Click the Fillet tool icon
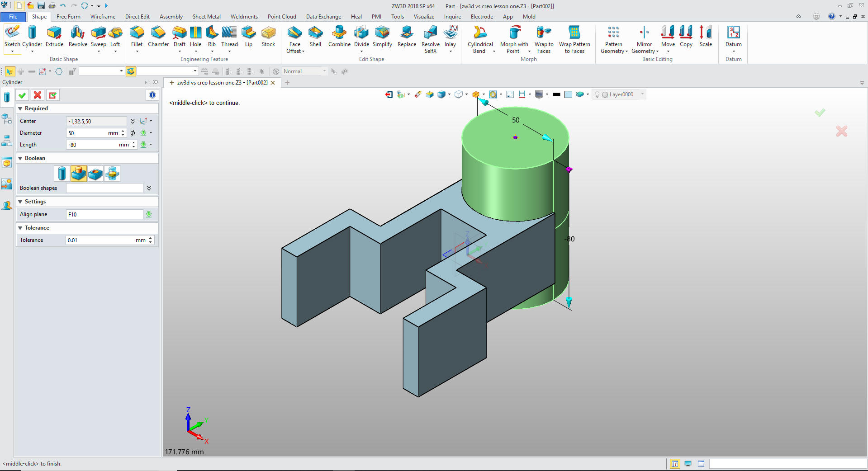The image size is (868, 471). point(137,36)
